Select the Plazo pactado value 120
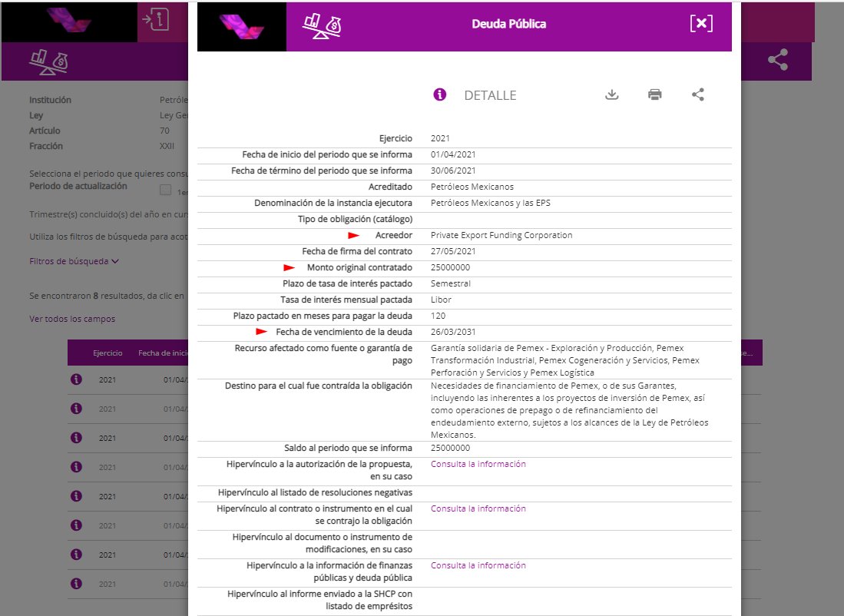This screenshot has height=616, width=844. [438, 316]
